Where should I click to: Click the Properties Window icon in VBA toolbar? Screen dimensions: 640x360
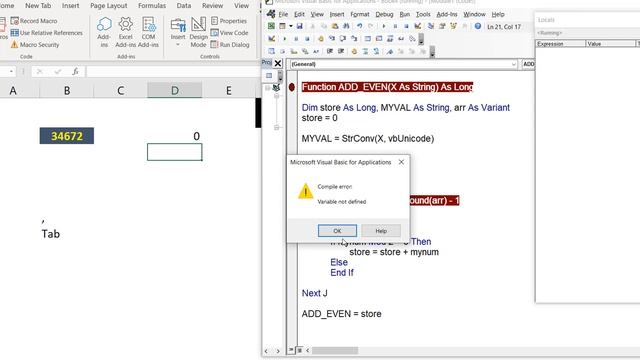click(442, 26)
